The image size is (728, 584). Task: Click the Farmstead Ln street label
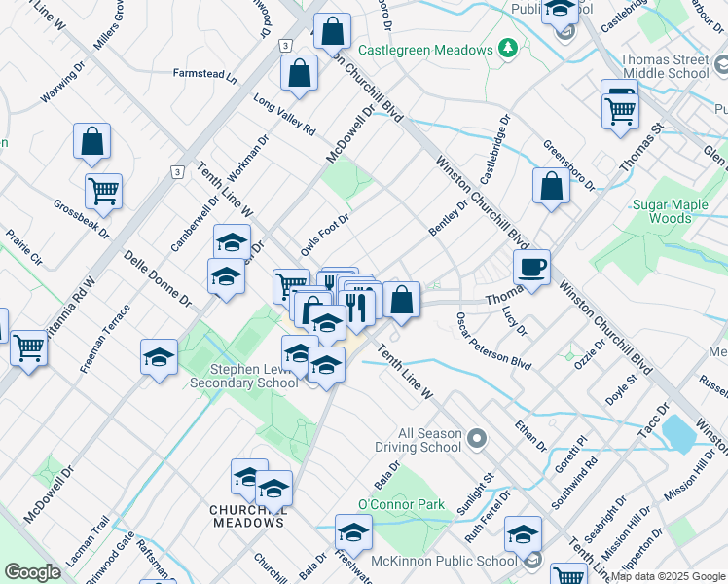pos(205,76)
